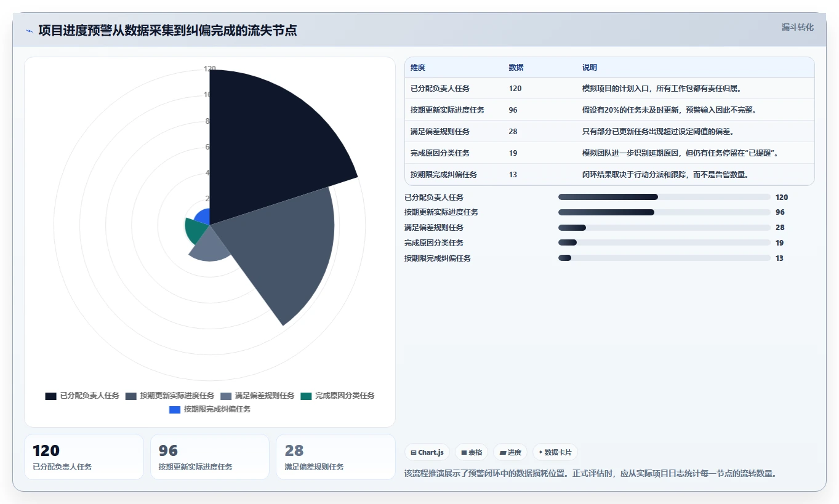Image resolution: width=839 pixels, height=504 pixels.
Task: Click the lightning icon beside the dashboard title
Action: [29, 31]
